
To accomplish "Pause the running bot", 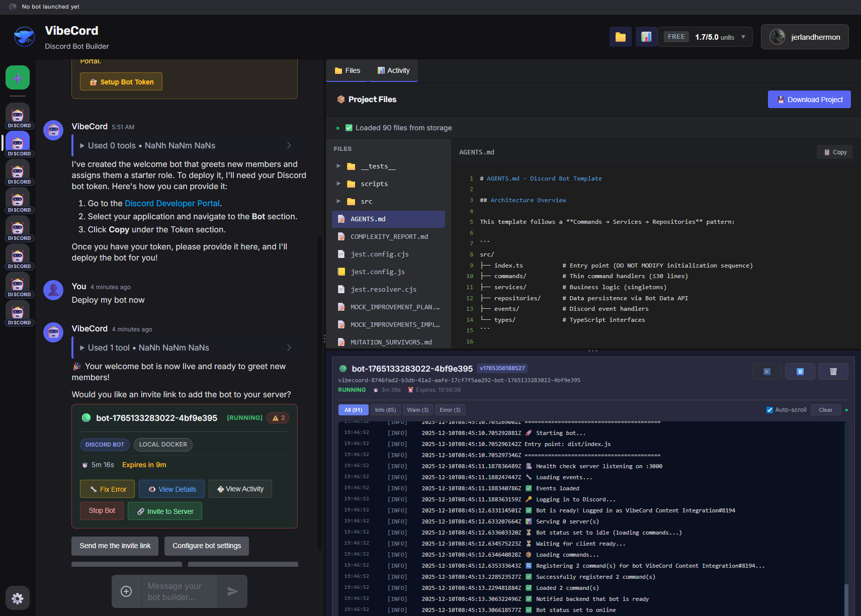I will point(800,372).
